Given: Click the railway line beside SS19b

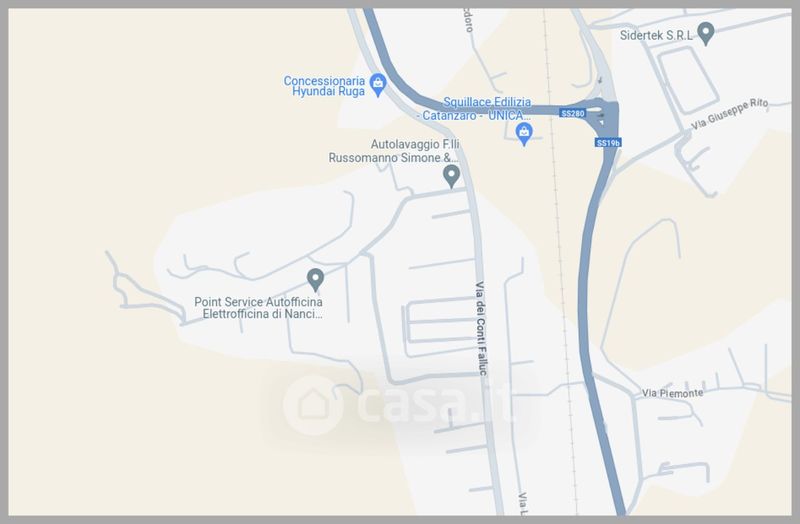Looking at the screenshot, I should (560, 255).
